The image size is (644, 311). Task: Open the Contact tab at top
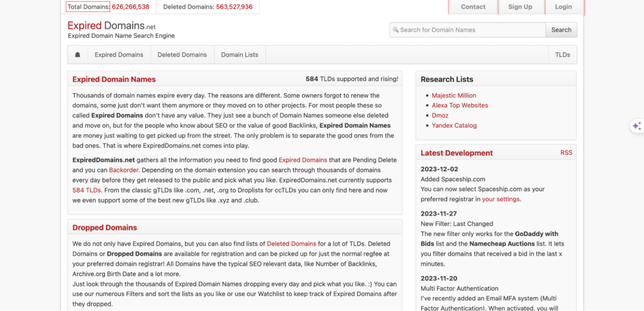point(473,6)
